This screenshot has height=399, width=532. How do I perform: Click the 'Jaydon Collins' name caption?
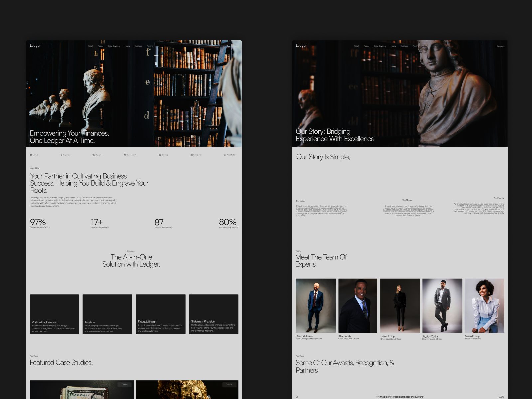pyautogui.click(x=430, y=336)
